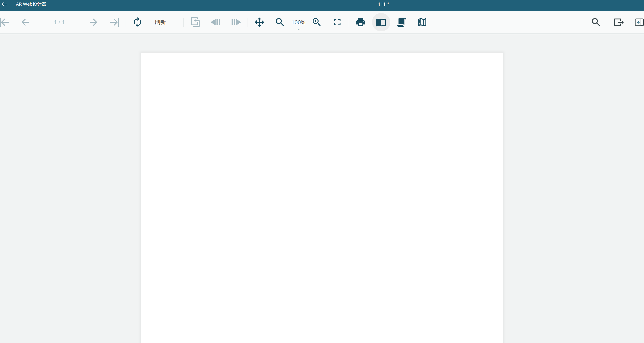Viewport: 644px width, 343px height.
Task: Jump to the last page
Action: (114, 22)
